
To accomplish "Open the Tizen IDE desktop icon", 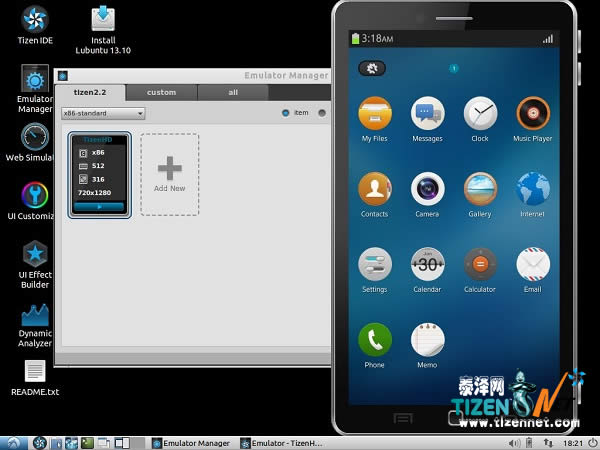I will click(x=34, y=25).
